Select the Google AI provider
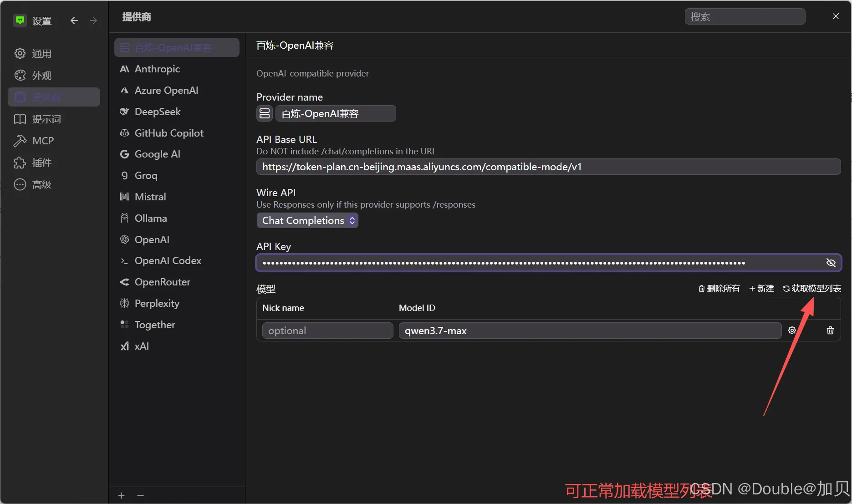This screenshot has height=504, width=852. (177, 154)
